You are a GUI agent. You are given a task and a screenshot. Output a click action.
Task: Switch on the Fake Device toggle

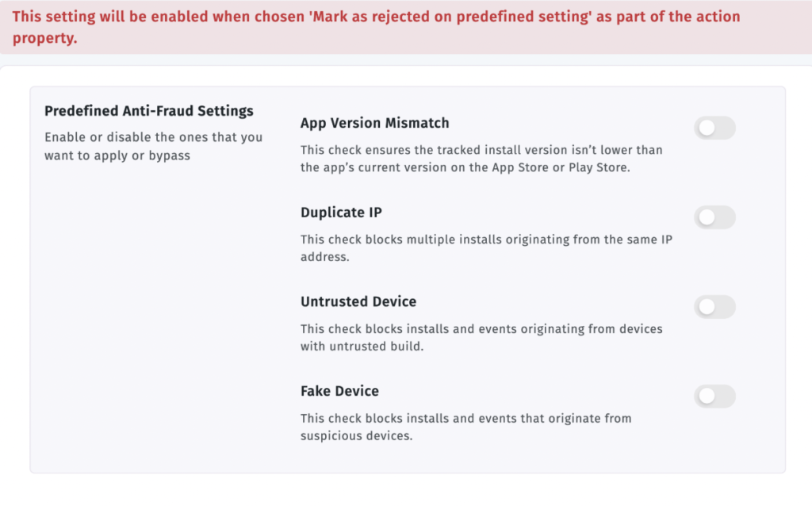714,397
